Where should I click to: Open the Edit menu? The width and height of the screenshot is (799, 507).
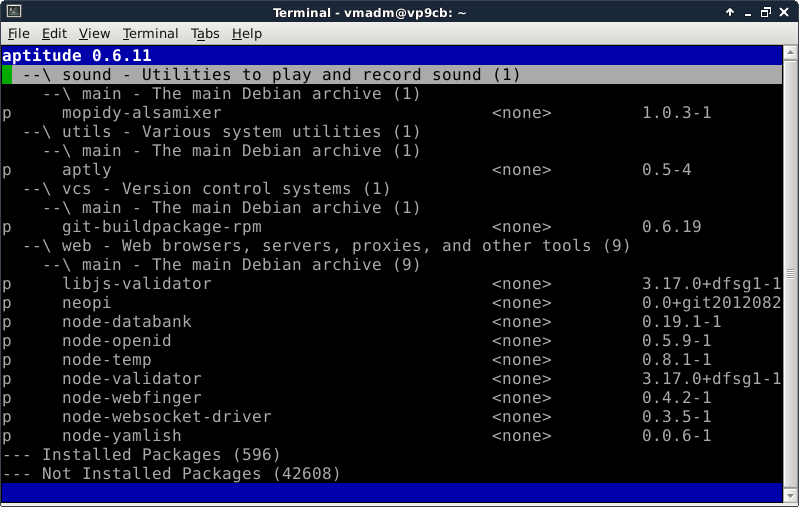(x=55, y=33)
